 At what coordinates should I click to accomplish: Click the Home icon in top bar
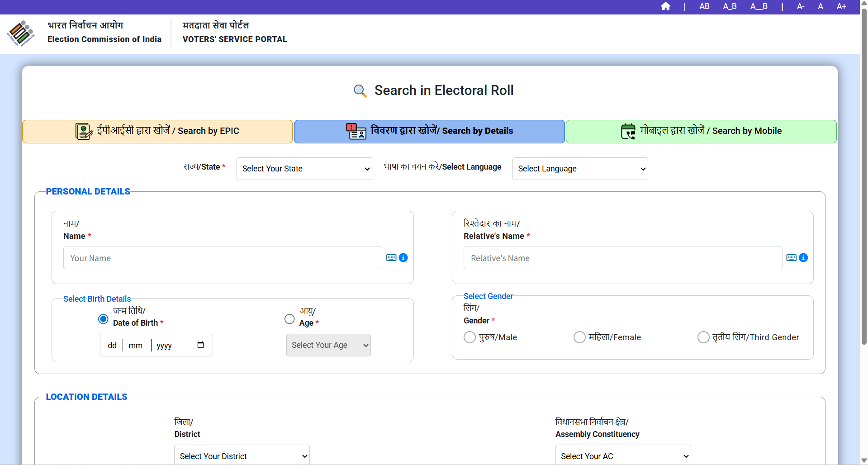point(665,6)
